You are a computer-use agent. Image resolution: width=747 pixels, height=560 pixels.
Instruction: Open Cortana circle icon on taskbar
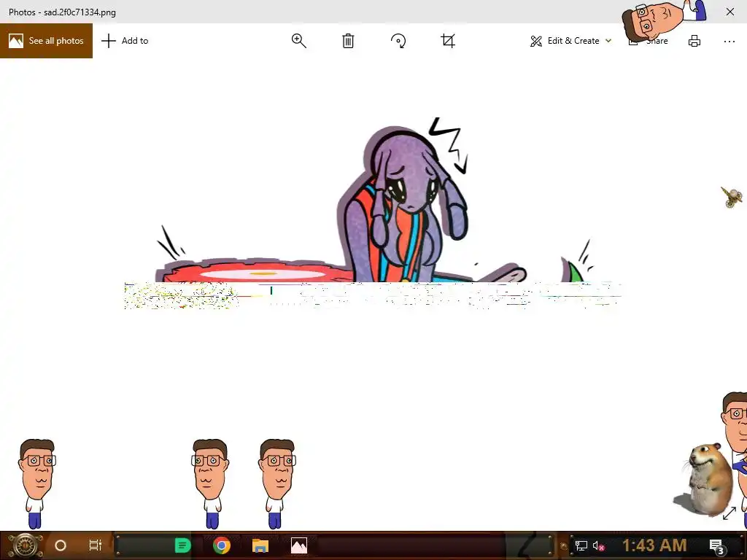[x=61, y=545]
